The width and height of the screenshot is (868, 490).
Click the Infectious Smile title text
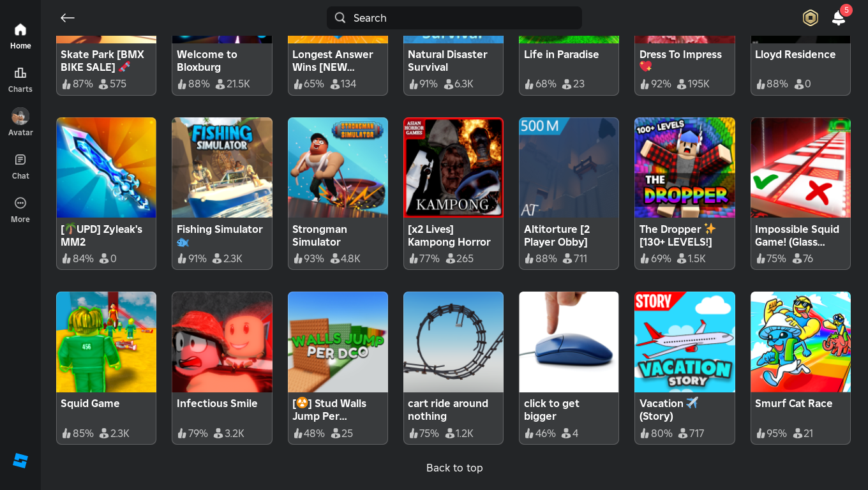click(x=217, y=403)
